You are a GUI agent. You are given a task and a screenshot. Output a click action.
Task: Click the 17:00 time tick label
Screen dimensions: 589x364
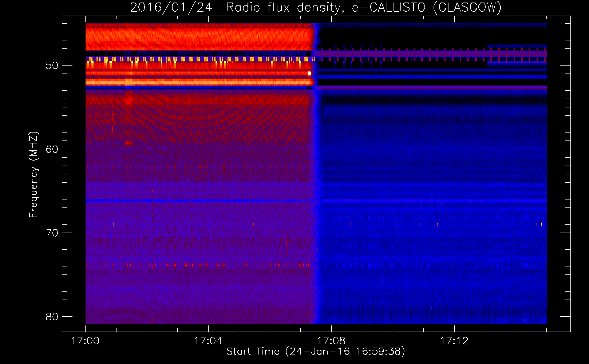click(85, 341)
